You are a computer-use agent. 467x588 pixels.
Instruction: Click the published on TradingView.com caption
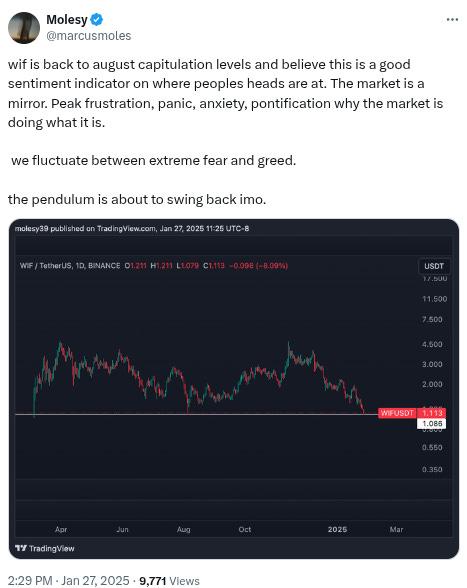(x=132, y=228)
